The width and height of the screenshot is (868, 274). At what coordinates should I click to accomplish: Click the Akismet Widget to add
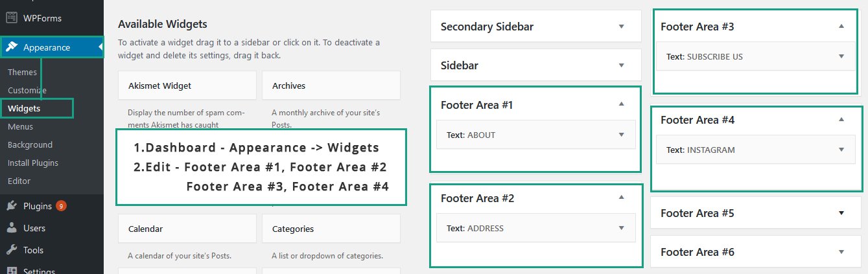187,86
